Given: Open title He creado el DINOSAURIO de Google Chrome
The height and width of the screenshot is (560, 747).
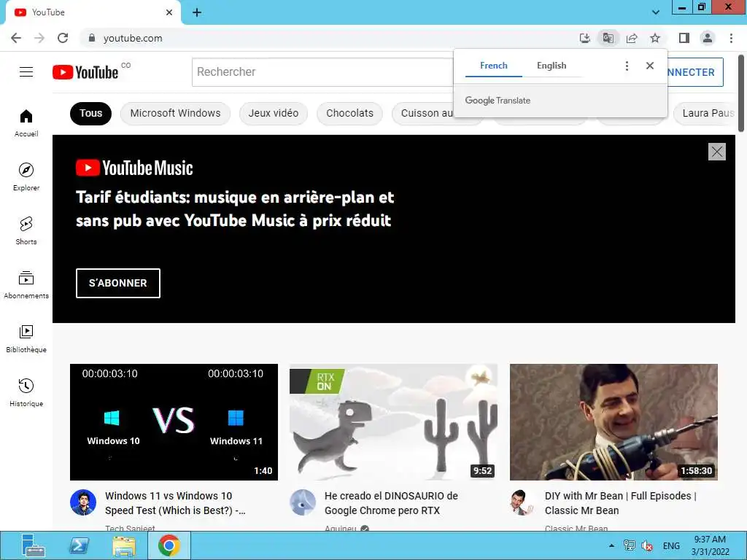Looking at the screenshot, I should (x=391, y=503).
